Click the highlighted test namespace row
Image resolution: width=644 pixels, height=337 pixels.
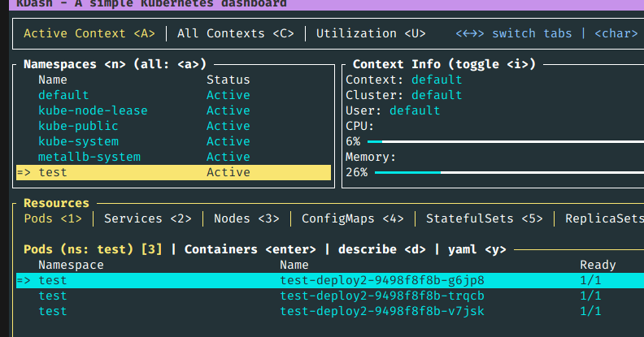tap(172, 172)
